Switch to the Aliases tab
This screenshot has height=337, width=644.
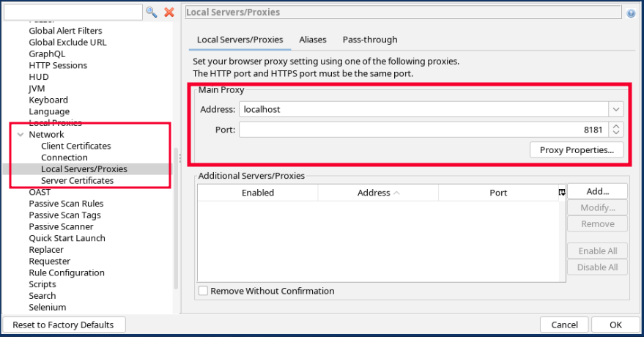tap(313, 40)
